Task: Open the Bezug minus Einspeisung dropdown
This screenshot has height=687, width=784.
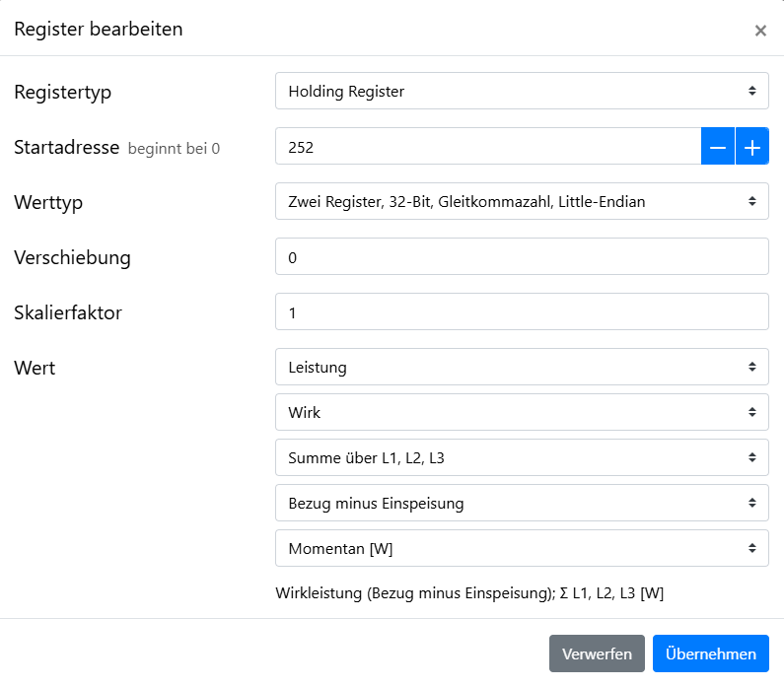Action: click(521, 504)
